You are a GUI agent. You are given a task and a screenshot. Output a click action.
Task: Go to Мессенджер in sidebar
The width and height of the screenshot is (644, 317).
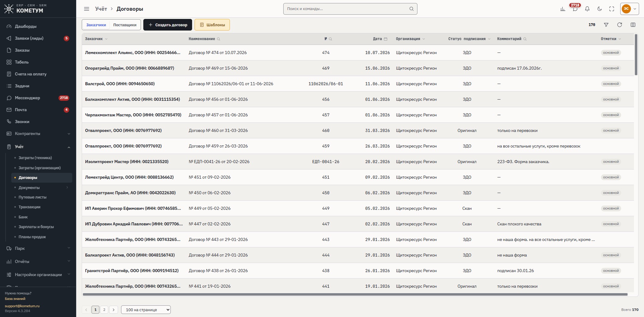[38, 98]
